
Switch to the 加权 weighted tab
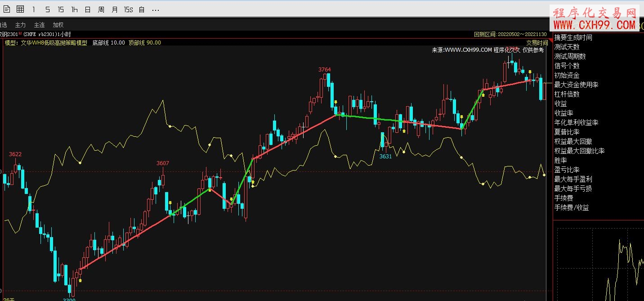tap(58, 25)
